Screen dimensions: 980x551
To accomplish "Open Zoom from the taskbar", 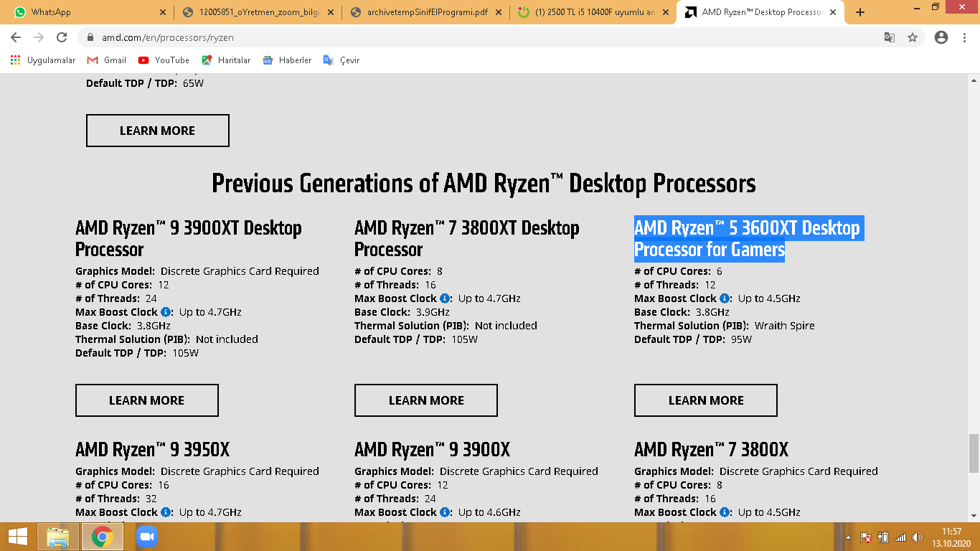I will coord(146,537).
